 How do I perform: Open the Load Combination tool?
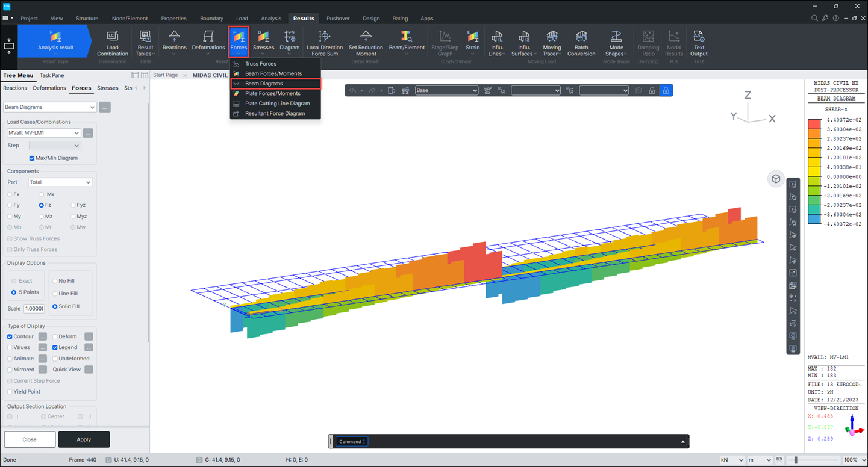pyautogui.click(x=112, y=43)
